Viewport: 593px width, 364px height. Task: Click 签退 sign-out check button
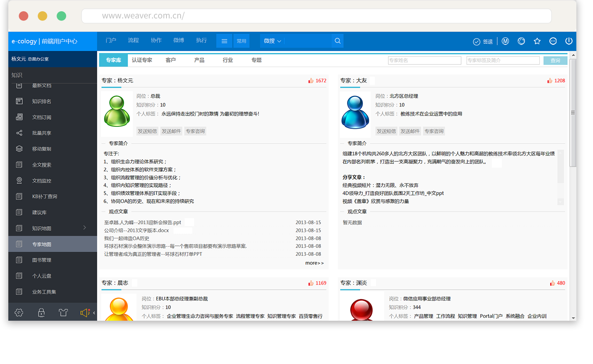pyautogui.click(x=483, y=42)
